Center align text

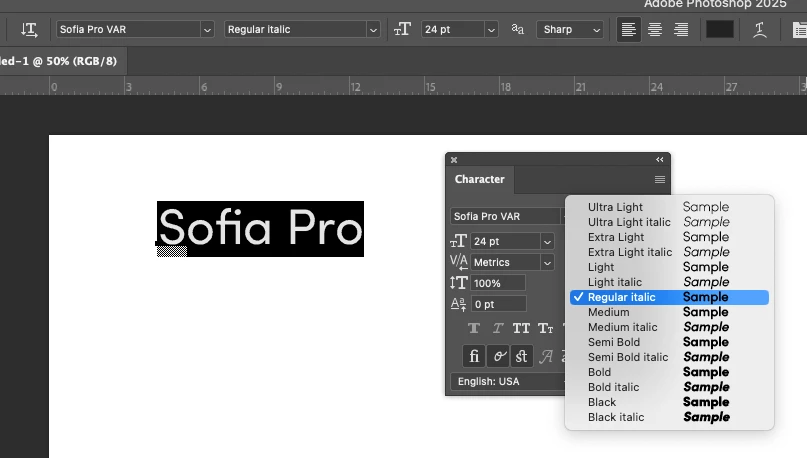[655, 29]
